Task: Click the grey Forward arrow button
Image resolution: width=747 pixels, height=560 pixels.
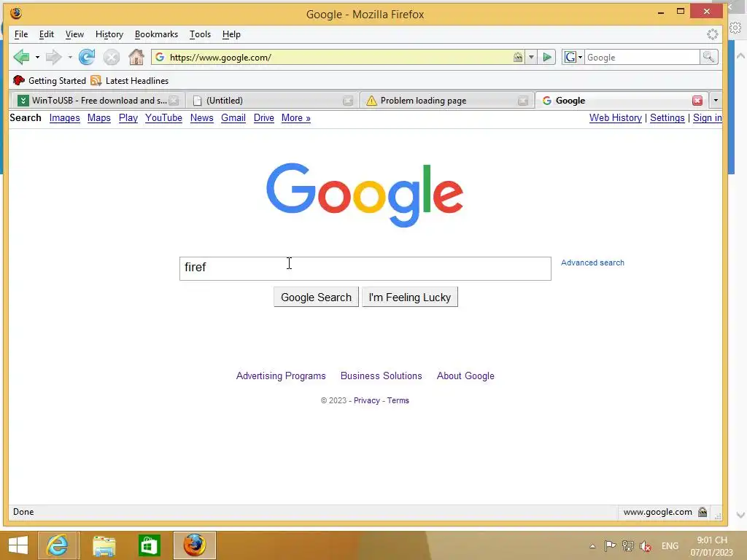Action: pyautogui.click(x=53, y=57)
